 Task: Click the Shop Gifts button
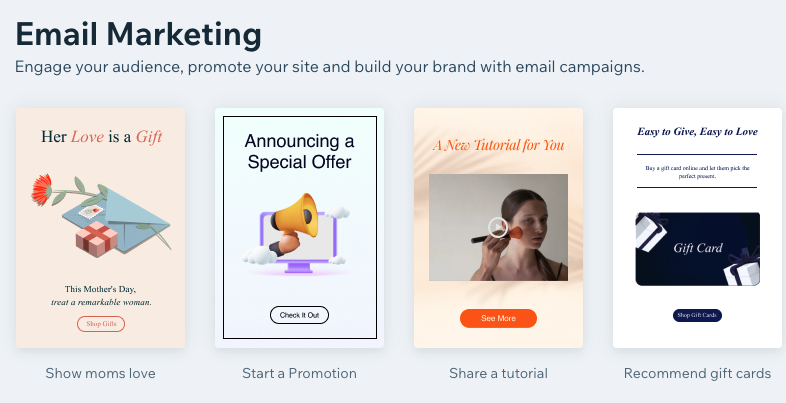click(x=101, y=324)
